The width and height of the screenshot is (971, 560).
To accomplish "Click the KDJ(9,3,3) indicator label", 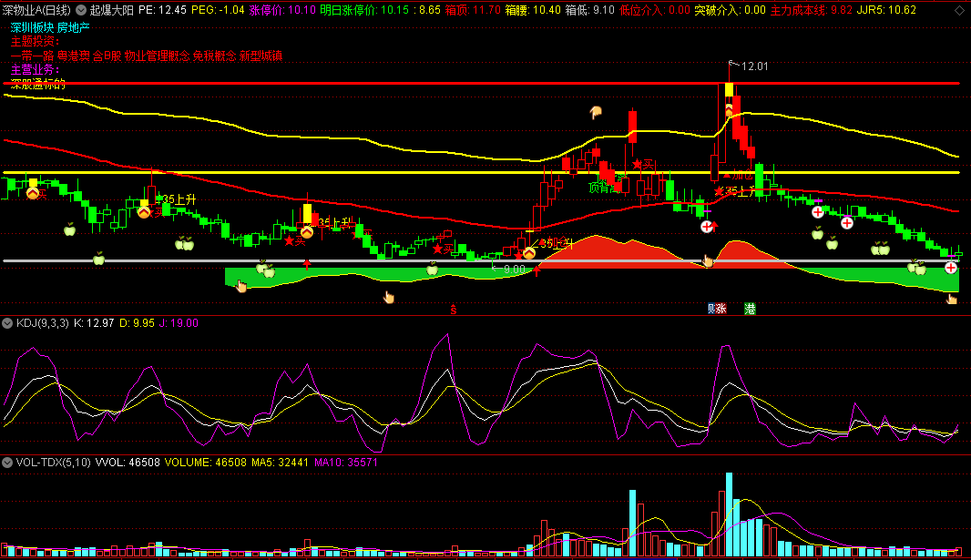I will pyautogui.click(x=43, y=323).
